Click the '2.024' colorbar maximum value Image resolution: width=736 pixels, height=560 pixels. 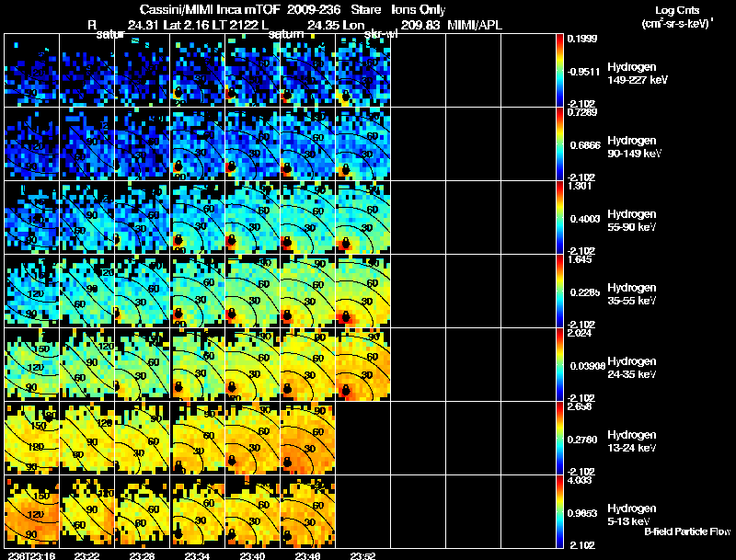point(580,333)
